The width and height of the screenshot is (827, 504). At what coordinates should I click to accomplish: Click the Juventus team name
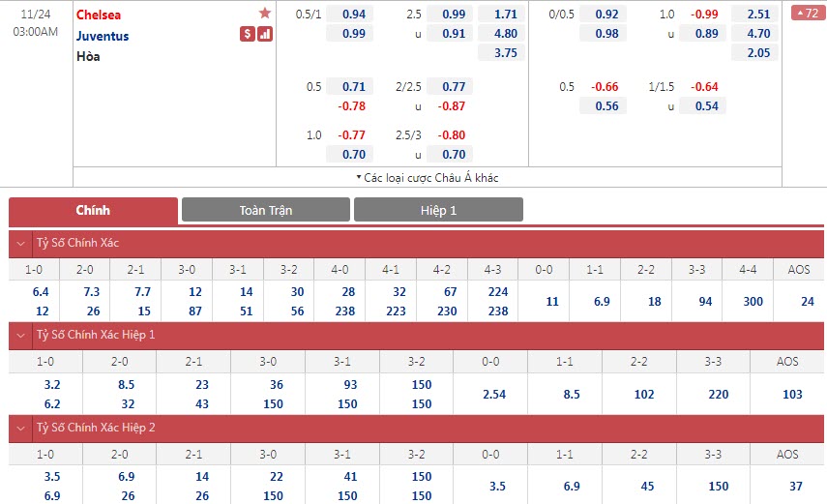102,36
